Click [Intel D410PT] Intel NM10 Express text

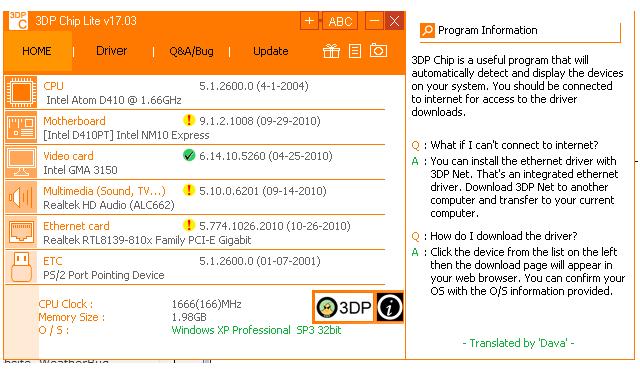(126, 135)
